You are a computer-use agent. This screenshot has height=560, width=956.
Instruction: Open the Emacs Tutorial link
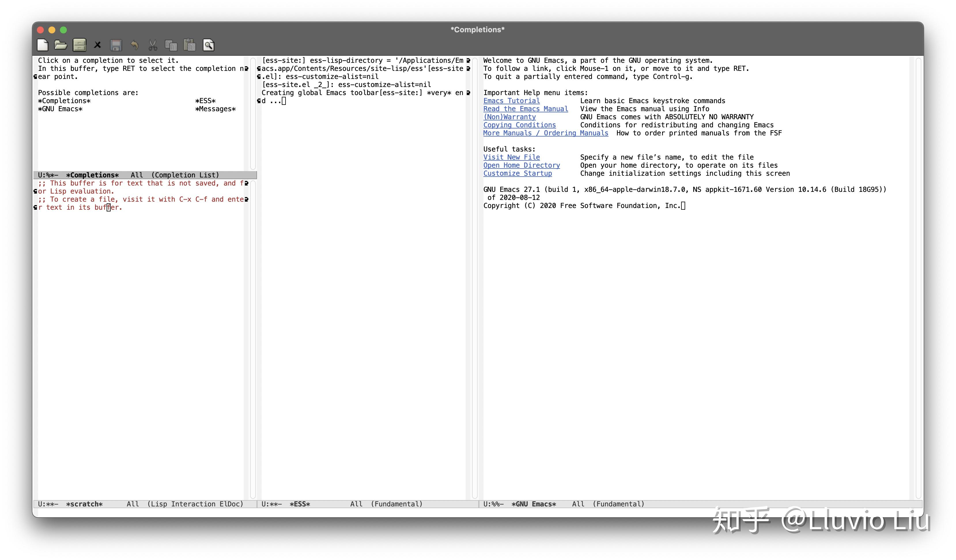pos(511,101)
